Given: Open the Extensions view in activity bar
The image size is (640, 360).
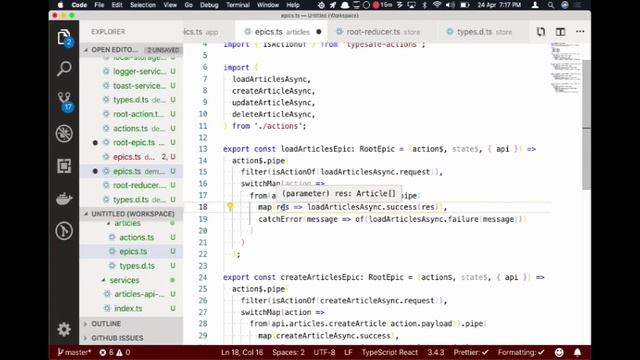Looking at the screenshot, I should [x=64, y=166].
